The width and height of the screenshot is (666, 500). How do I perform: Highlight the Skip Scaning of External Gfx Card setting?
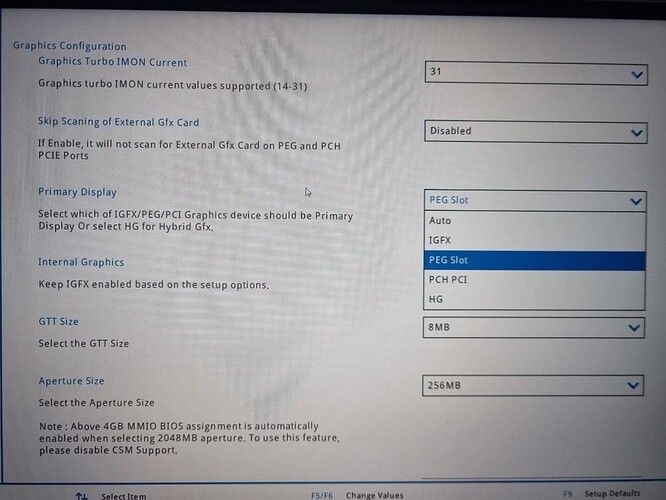coord(118,122)
